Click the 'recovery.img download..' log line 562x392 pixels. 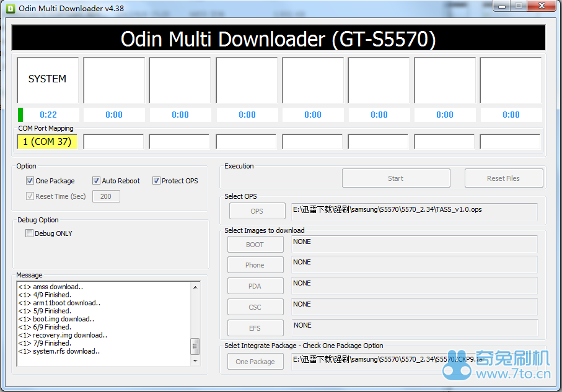pyautogui.click(x=63, y=335)
